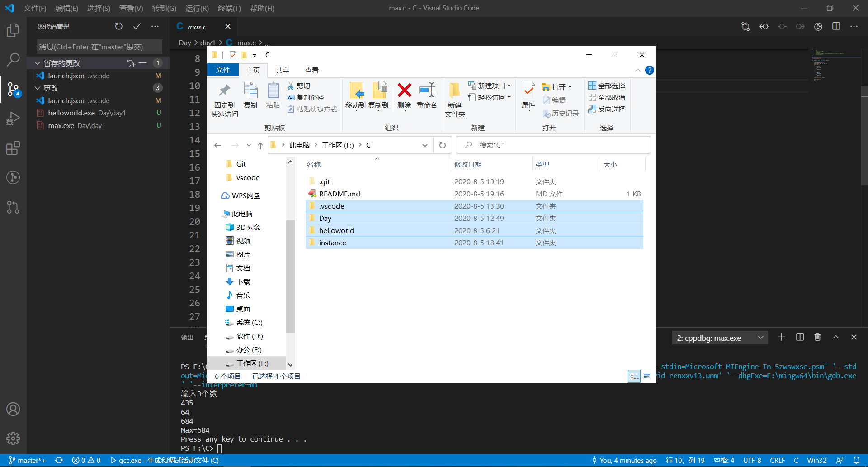Select F: drive in navigation pane
Image resolution: width=868 pixels, height=467 pixels.
pyautogui.click(x=247, y=363)
